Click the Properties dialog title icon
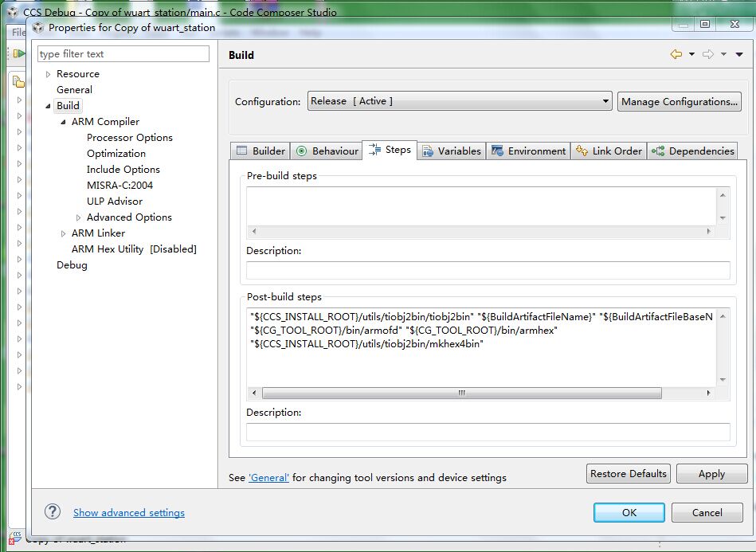This screenshot has width=756, height=552. [38, 27]
